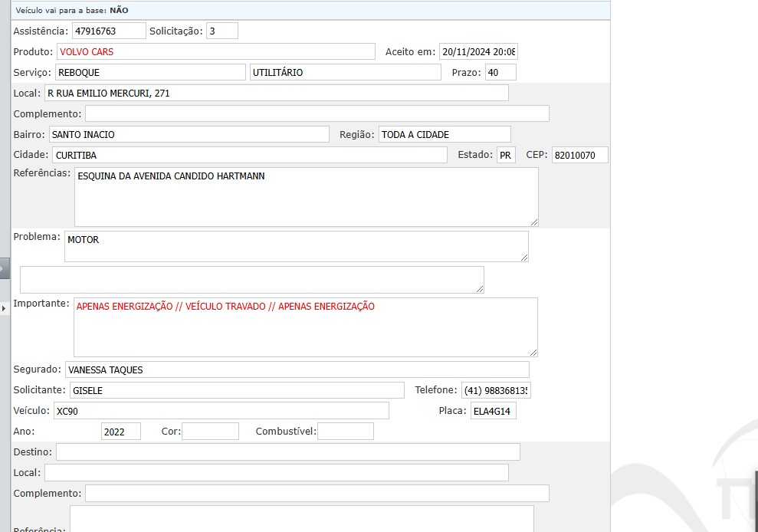Screen dimensions: 758x532
Task: Grab the Referências text area resize handle
Action: tap(533, 222)
